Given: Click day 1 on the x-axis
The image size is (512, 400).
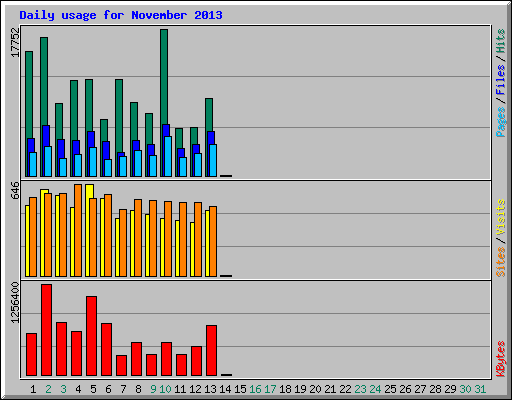Looking at the screenshot, I should pos(33,389).
